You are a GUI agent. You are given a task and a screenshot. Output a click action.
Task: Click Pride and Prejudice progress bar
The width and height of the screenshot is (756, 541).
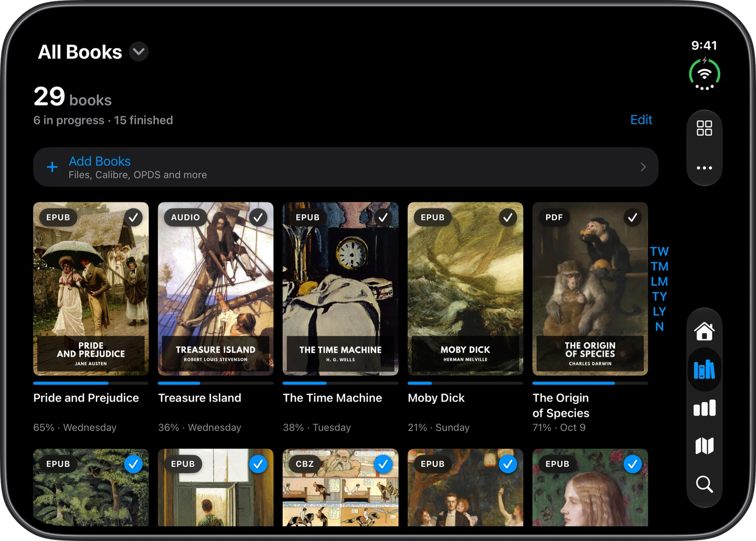tap(91, 383)
